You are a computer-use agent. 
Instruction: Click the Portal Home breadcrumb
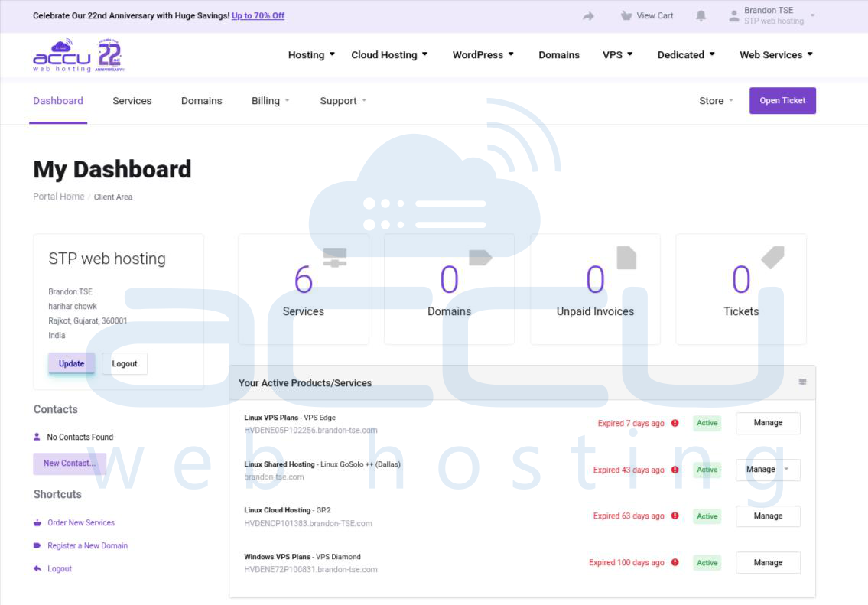58,197
